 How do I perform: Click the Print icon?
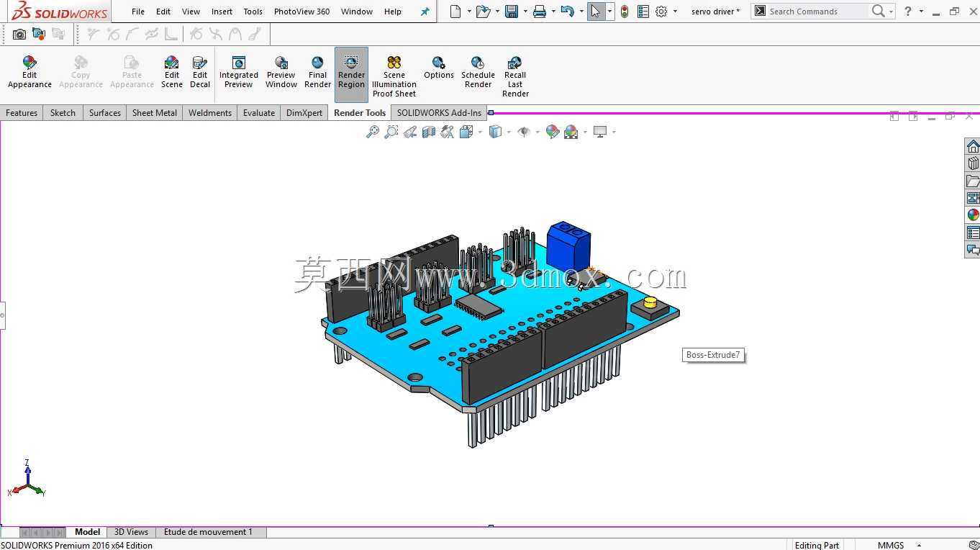540,12
